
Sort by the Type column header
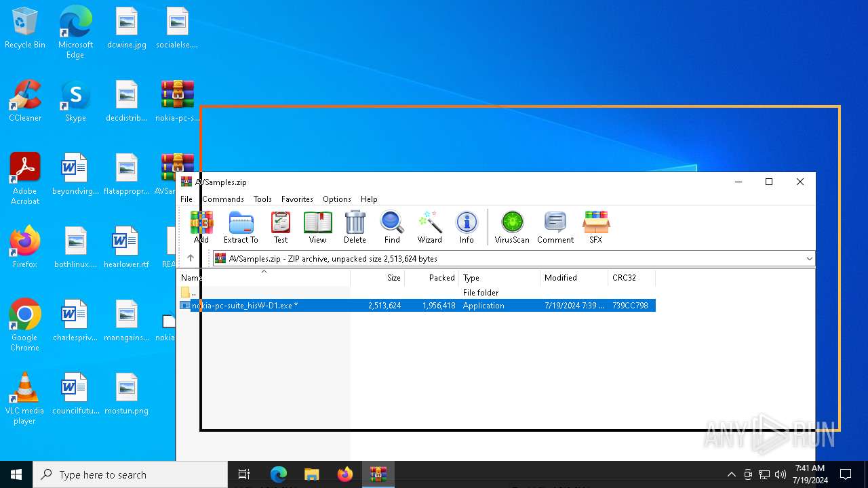[500, 278]
